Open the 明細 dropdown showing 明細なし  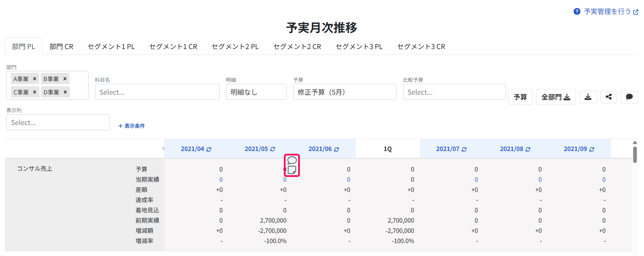click(256, 92)
